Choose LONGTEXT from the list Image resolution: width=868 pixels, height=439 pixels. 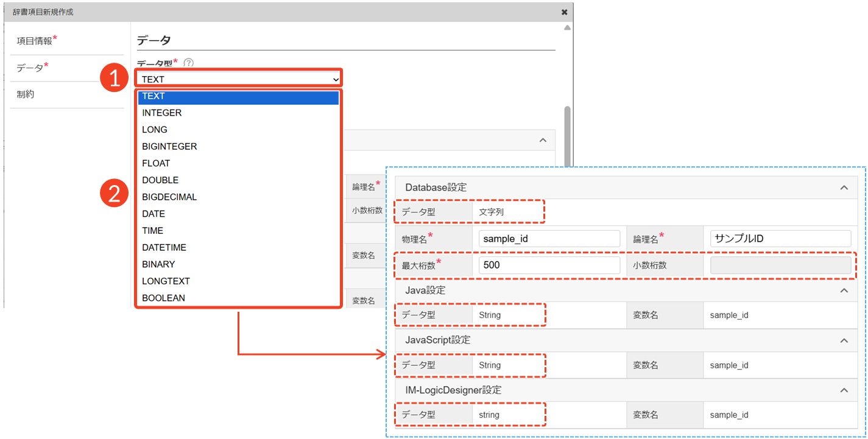coord(166,281)
